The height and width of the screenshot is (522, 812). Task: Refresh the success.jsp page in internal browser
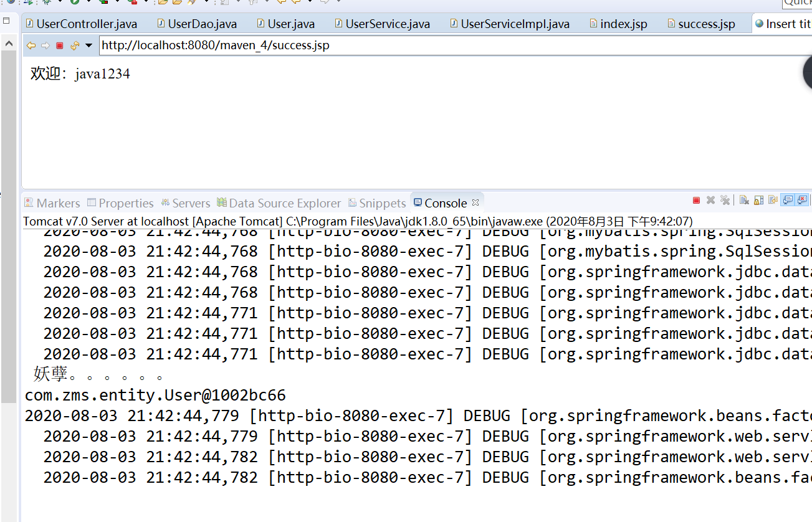click(75, 45)
